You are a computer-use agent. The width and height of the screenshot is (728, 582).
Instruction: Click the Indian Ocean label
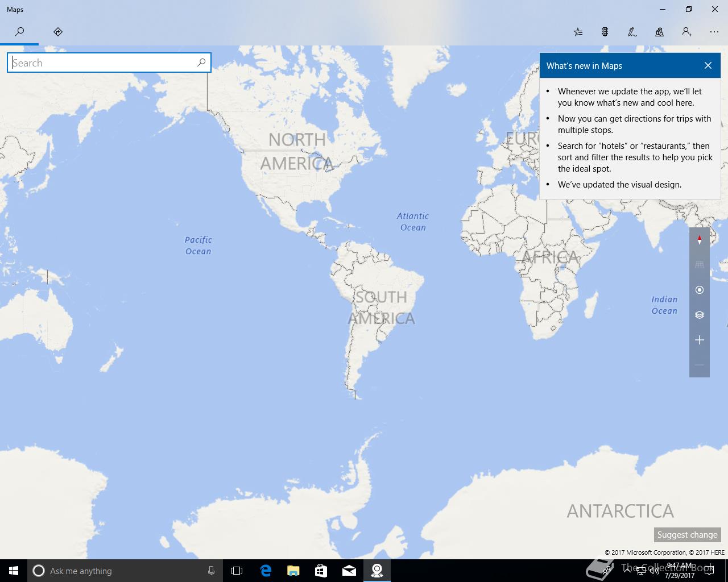click(x=664, y=305)
